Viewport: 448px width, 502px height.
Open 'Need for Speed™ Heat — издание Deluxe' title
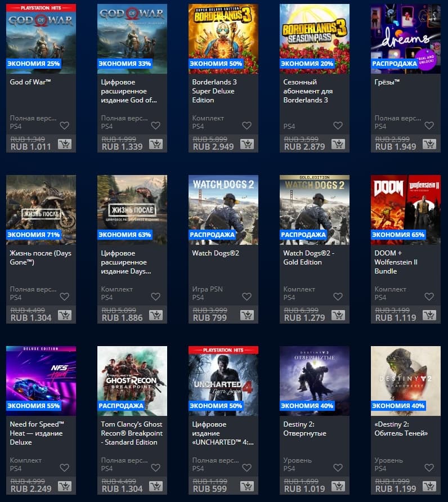click(x=37, y=433)
